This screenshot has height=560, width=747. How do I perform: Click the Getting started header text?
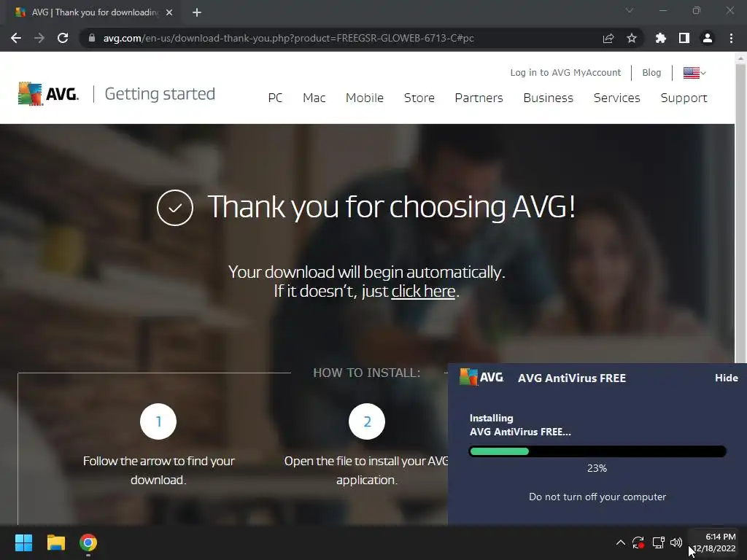click(160, 94)
